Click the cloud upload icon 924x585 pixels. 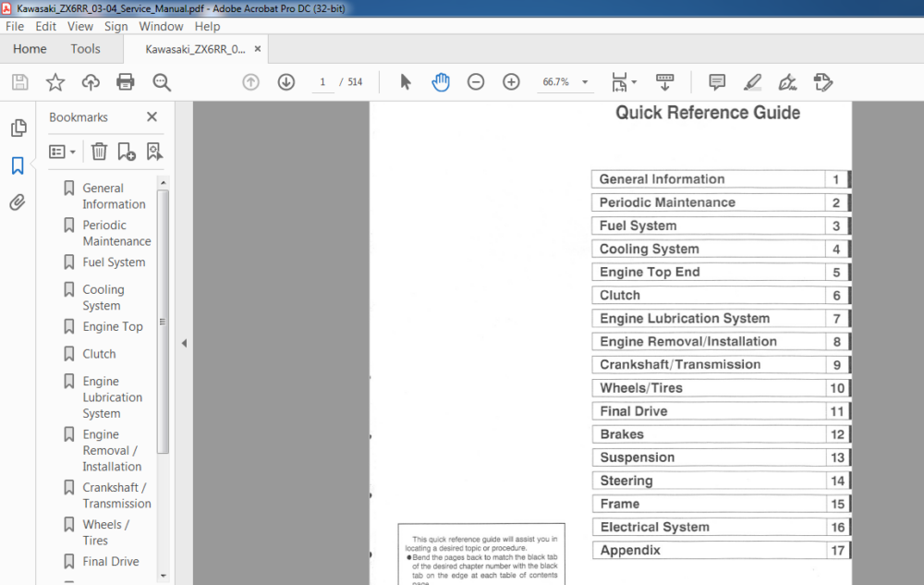point(91,82)
